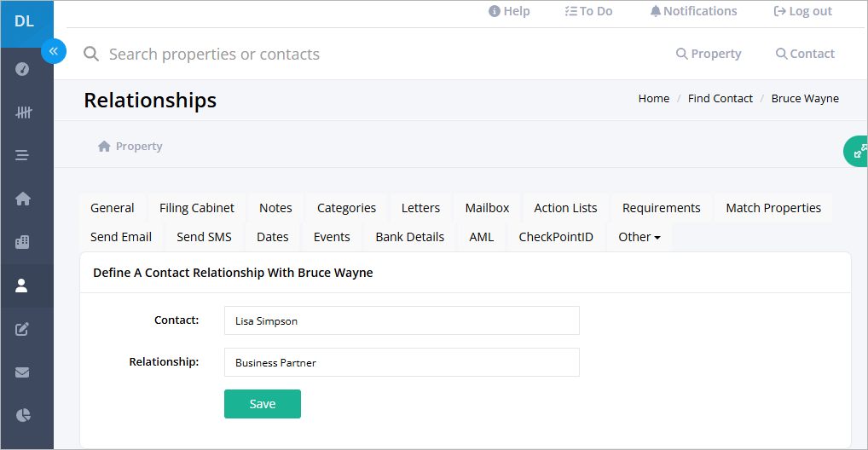Screen dimensions: 868x450
Task: Expand the green fullscreen arrows button
Action: (857, 151)
